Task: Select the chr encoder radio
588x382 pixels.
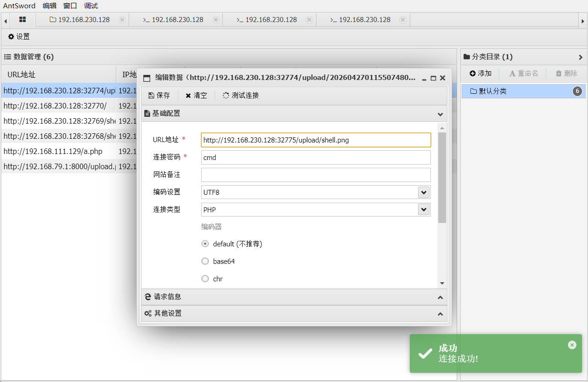Action: [x=205, y=279]
